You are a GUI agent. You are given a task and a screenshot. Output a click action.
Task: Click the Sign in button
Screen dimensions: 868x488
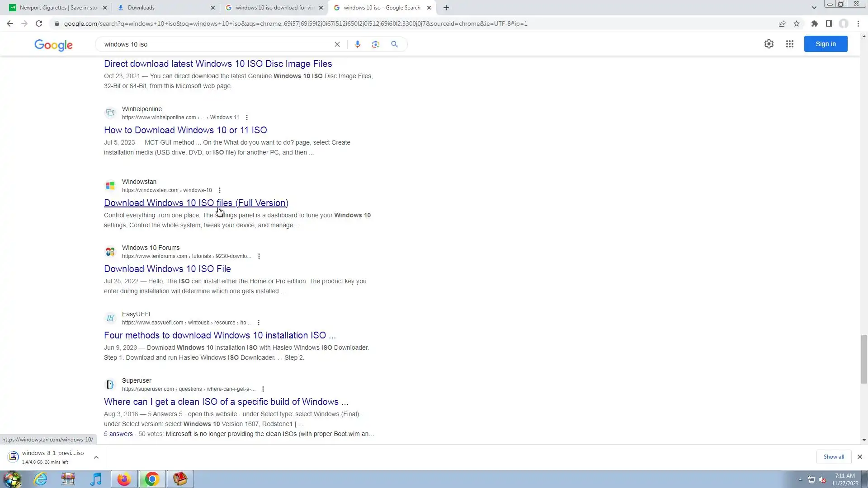click(x=825, y=44)
